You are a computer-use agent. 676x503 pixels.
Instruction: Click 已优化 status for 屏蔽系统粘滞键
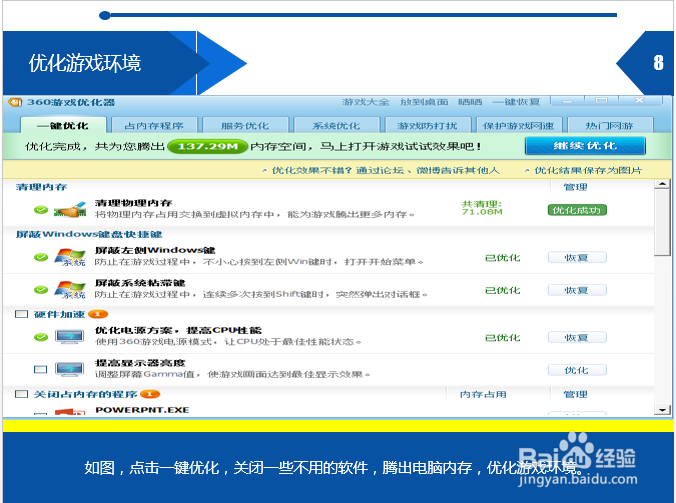[503, 290]
